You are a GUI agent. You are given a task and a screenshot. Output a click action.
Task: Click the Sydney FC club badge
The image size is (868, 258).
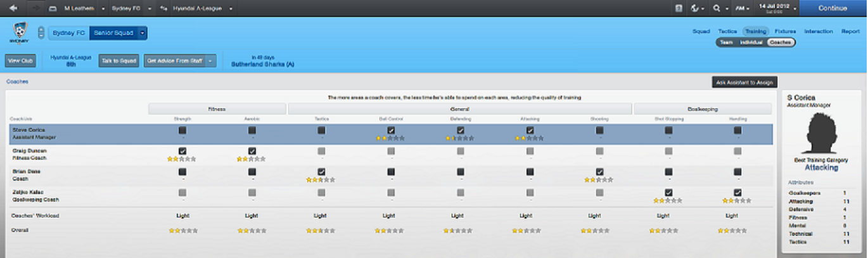coord(18,33)
